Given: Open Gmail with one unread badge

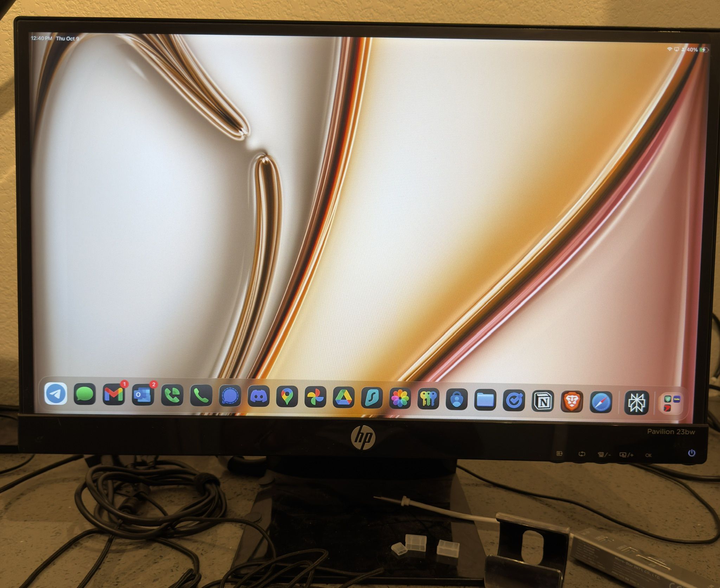Looking at the screenshot, I should [114, 395].
